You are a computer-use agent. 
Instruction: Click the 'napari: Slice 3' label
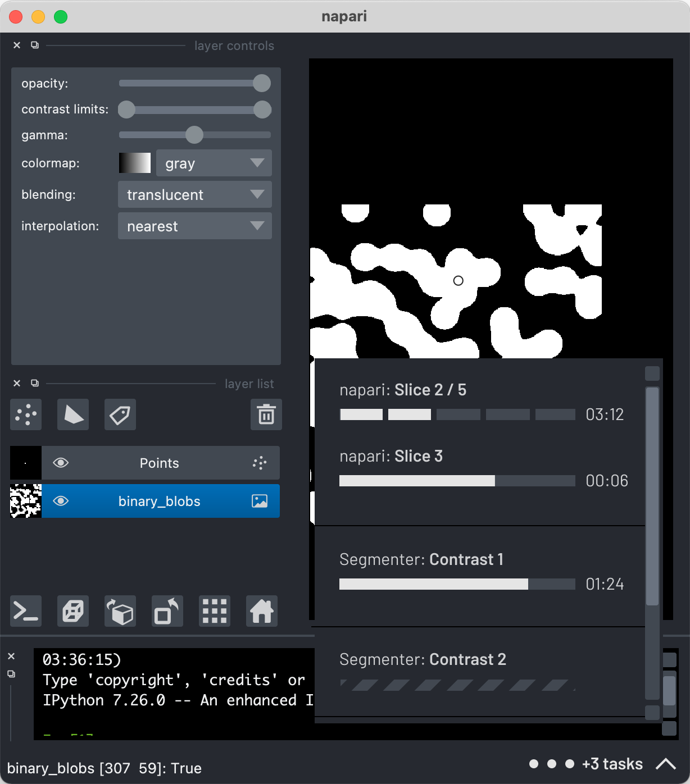[x=391, y=456]
